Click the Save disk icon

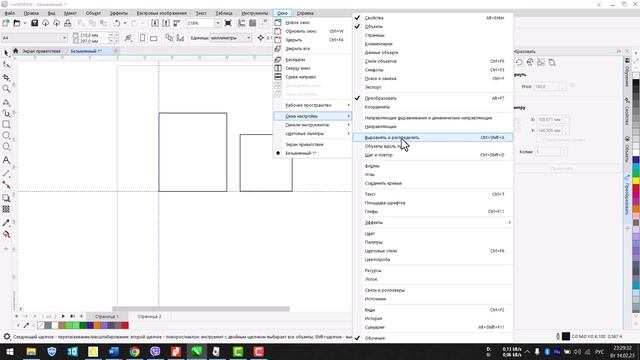click(35, 23)
